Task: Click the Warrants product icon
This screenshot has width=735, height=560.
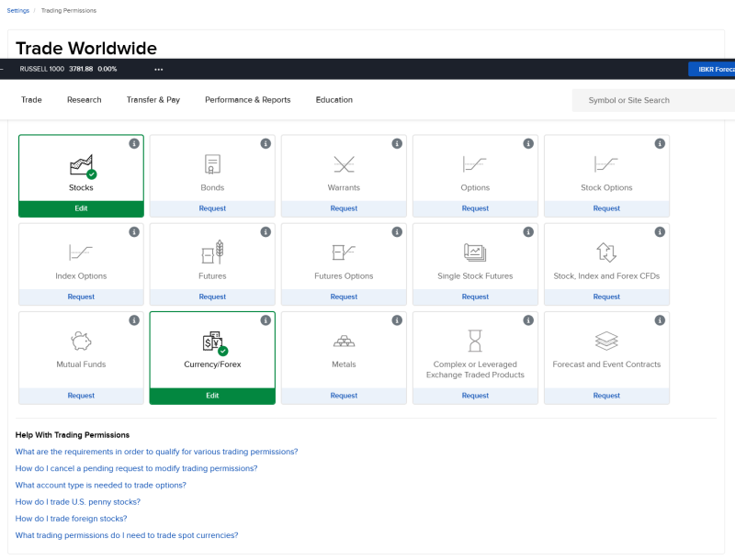Action: coord(344,164)
